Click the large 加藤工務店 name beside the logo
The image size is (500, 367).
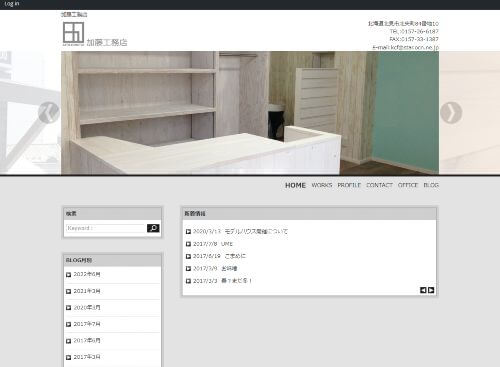coord(107,42)
